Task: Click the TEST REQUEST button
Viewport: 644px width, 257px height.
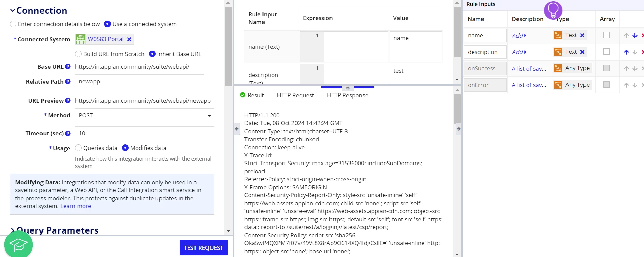Action: 203,248
